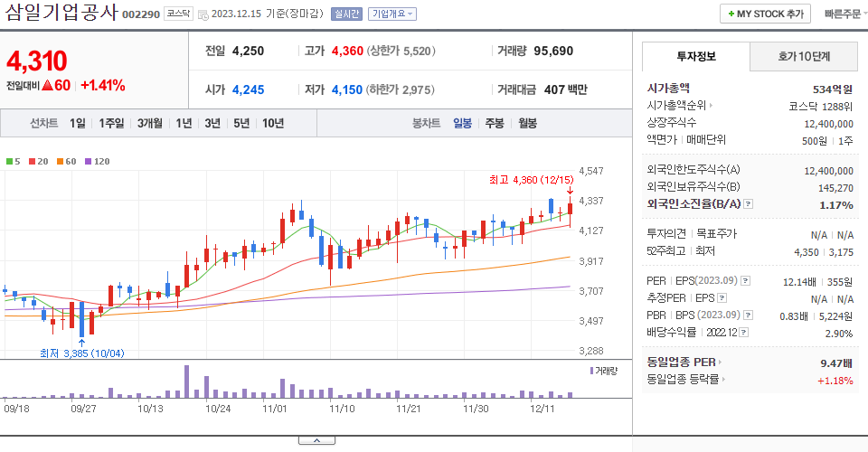Click the current price 4,310
868x452 pixels.
[x=36, y=61]
